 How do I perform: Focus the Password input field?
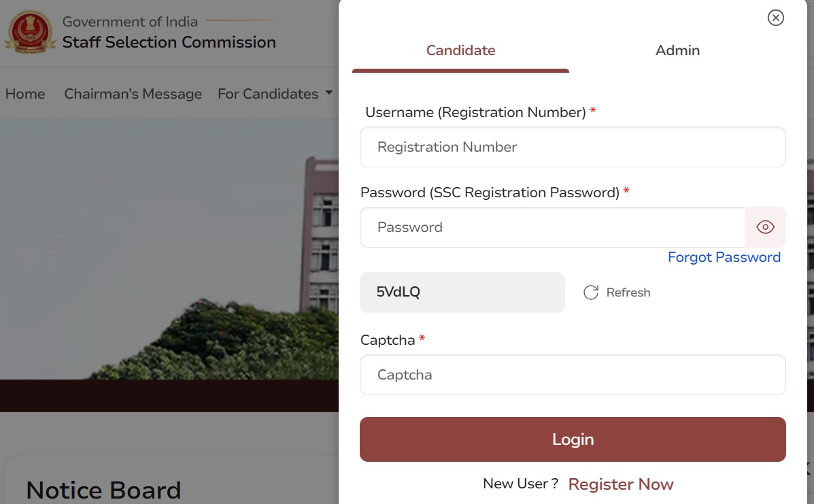pos(552,227)
